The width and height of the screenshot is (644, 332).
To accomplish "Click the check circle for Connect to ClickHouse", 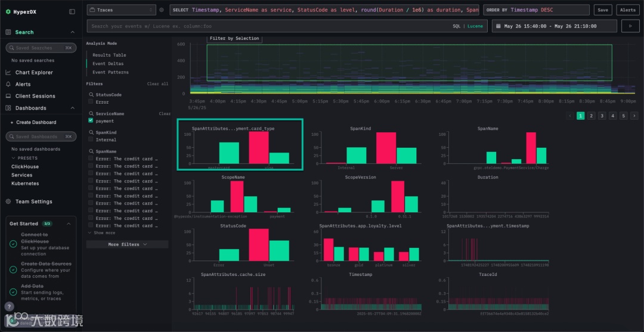I will click(13, 244).
